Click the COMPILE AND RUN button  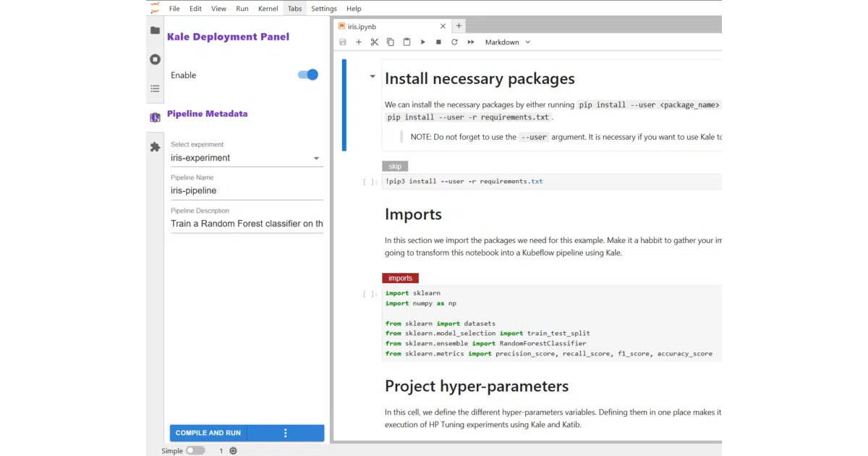coord(208,433)
